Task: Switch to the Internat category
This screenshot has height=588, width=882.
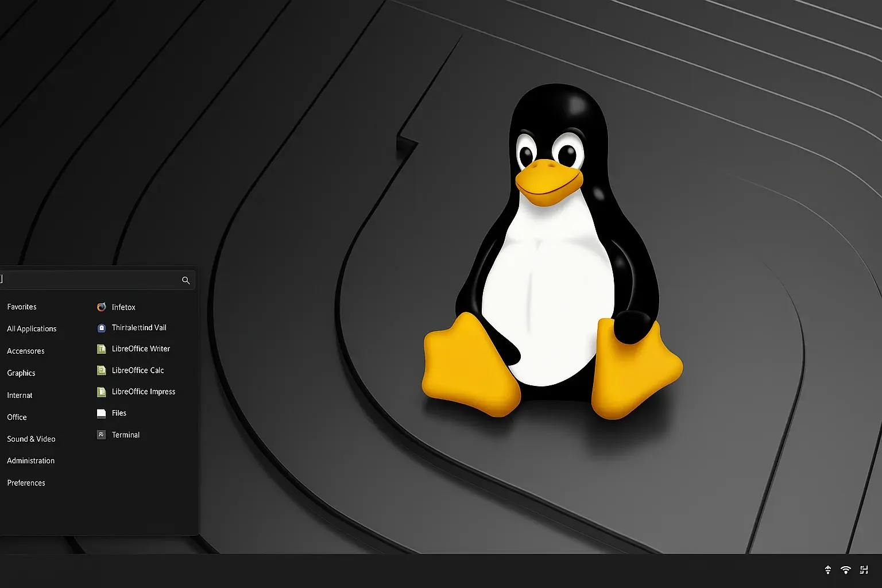Action: [x=20, y=395]
